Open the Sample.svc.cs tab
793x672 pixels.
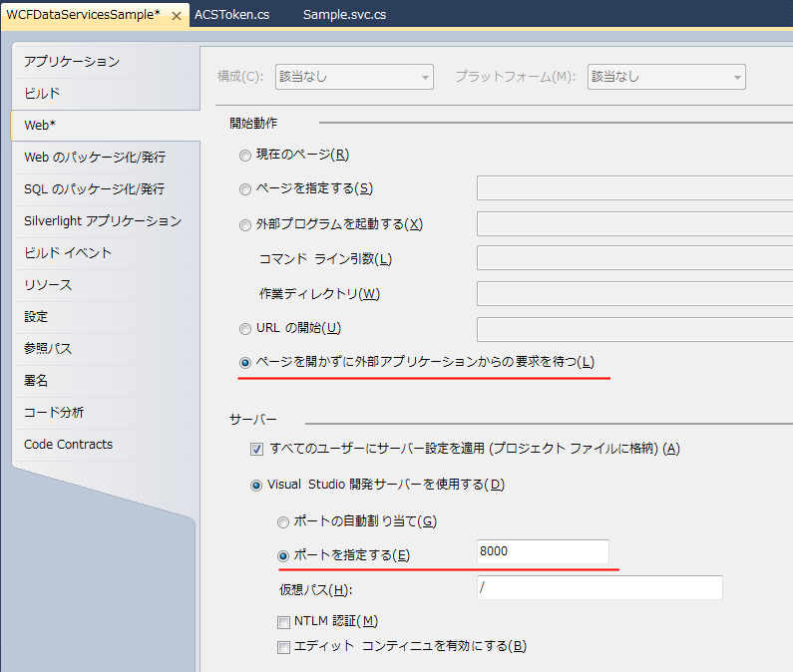pyautogui.click(x=344, y=16)
